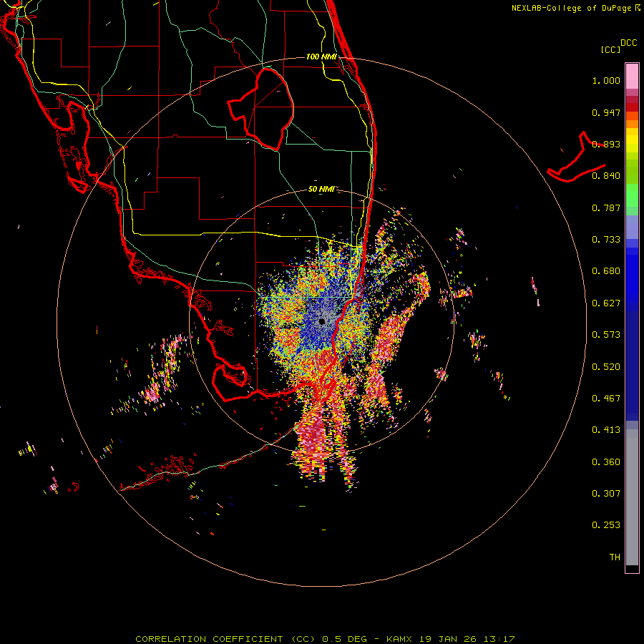This screenshot has height=644, width=644.
Task: Click the 0.307 color scale value
Action: [606, 494]
